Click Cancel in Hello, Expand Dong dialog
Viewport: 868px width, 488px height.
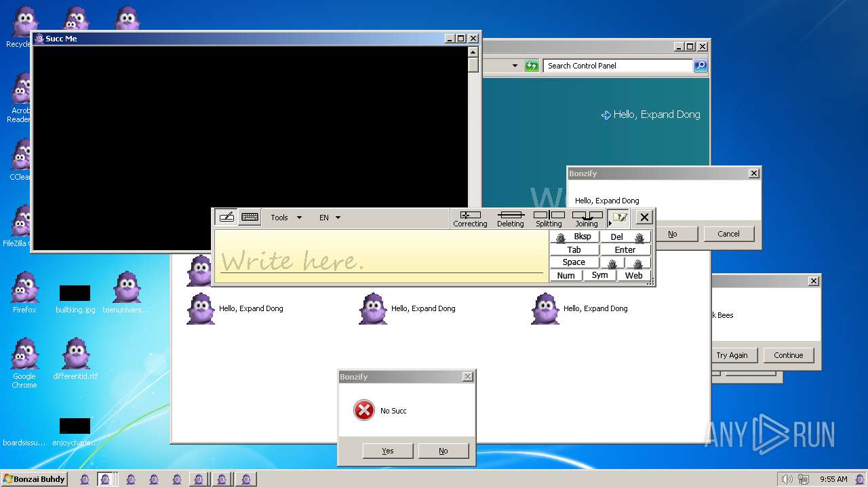729,234
